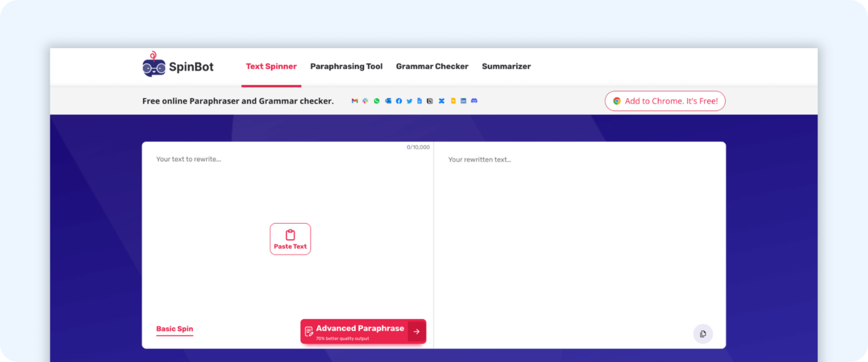The image size is (868, 362).
Task: Click the Twitter bird icon
Action: pos(409,101)
